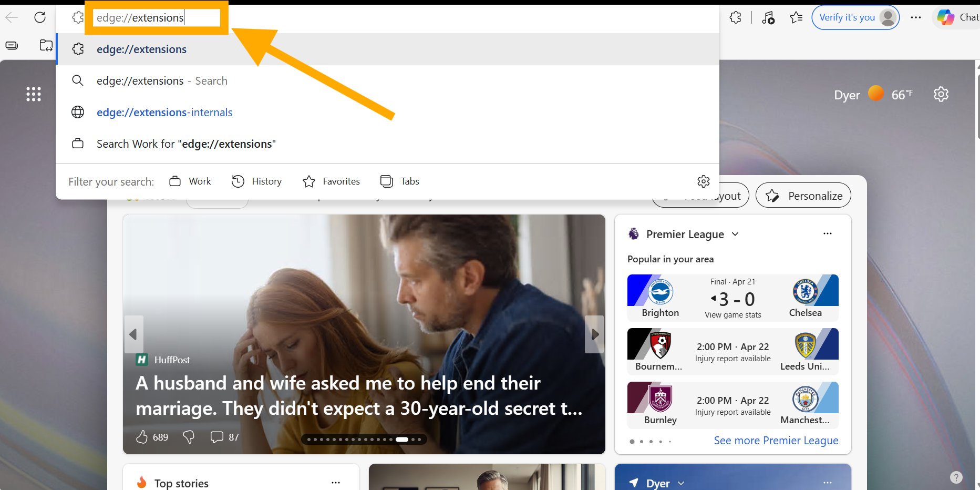Open the Favorites star list icon
This screenshot has height=490, width=980.
click(x=796, y=17)
